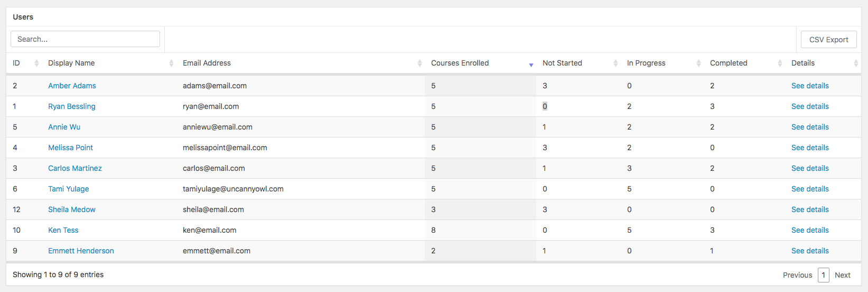Click the In Progress sort icon
This screenshot has width=868, height=292.
tap(698, 63)
